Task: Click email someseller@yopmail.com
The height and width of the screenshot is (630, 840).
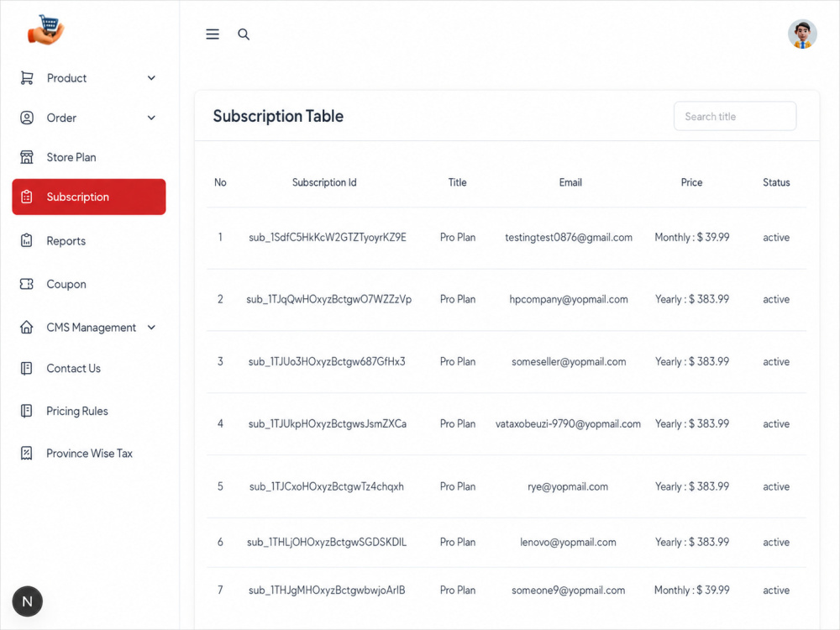Action: click(x=569, y=361)
